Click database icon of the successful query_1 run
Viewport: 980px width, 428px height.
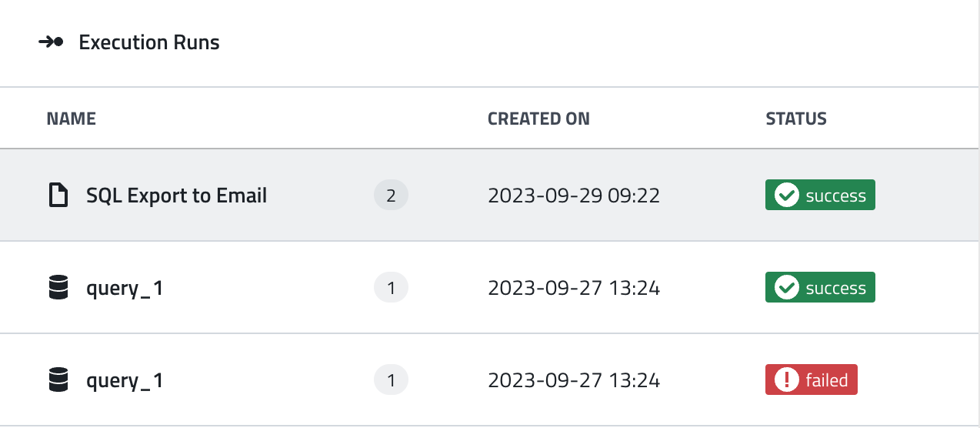point(58,289)
